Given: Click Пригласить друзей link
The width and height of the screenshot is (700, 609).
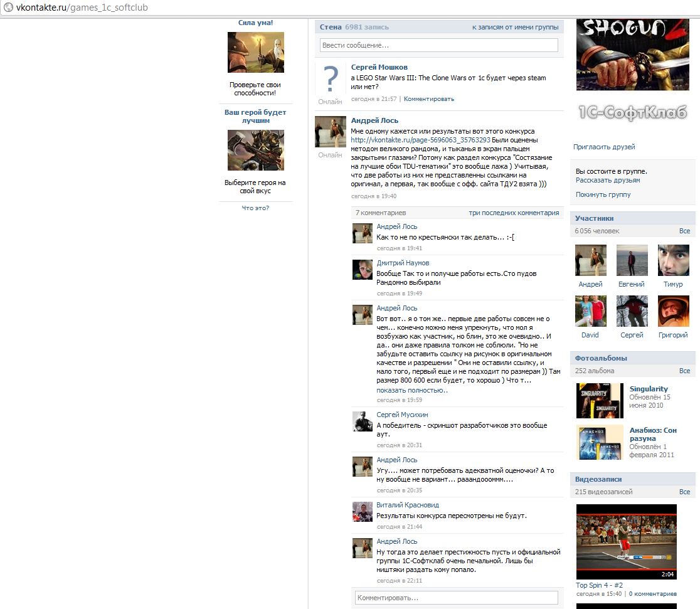Looking at the screenshot, I should click(604, 147).
